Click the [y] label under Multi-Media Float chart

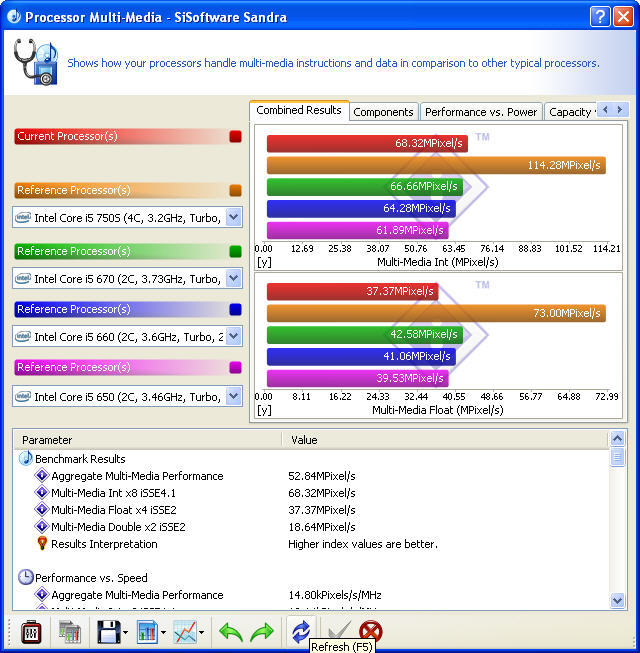click(x=264, y=411)
